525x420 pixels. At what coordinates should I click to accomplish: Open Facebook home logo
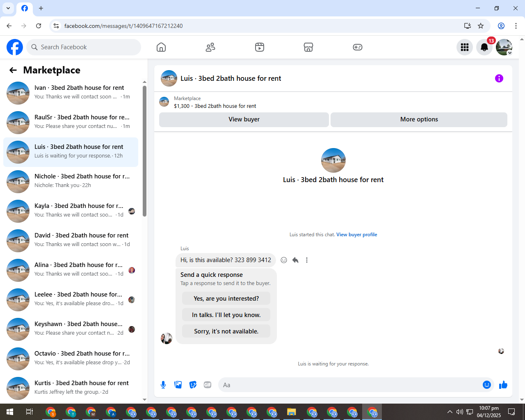click(x=15, y=47)
